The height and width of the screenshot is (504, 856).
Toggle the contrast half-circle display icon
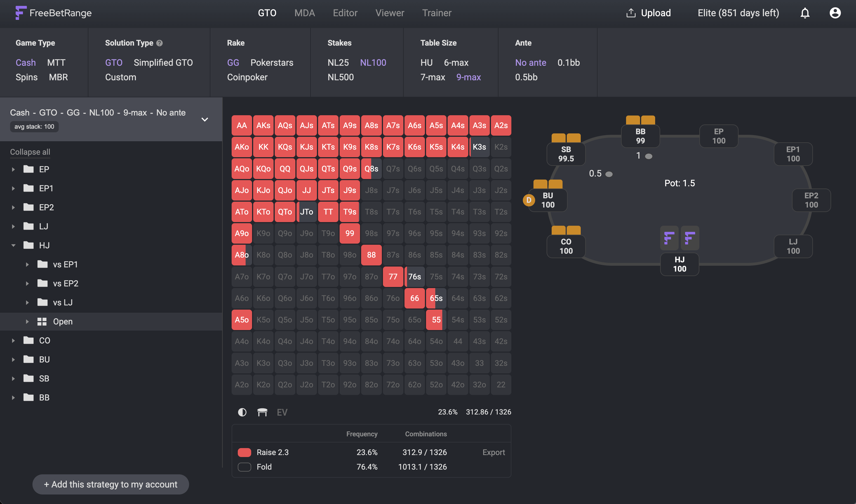tap(242, 412)
